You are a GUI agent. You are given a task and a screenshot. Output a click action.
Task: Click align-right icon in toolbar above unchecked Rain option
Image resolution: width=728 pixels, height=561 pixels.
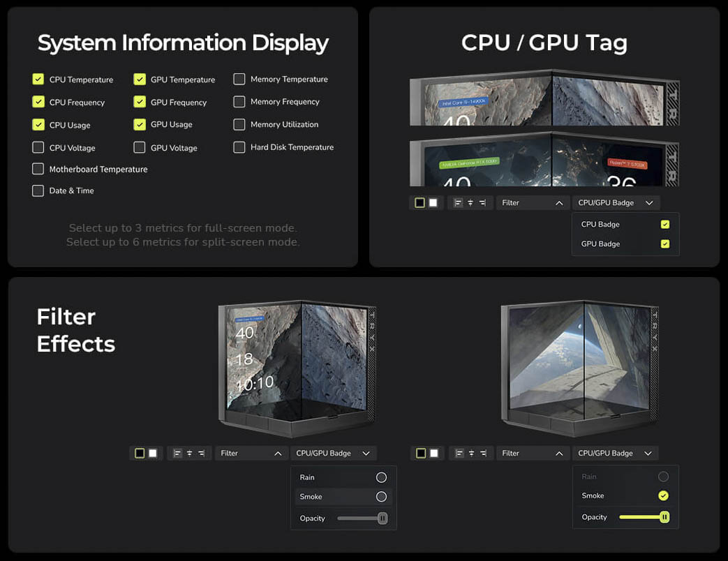201,454
